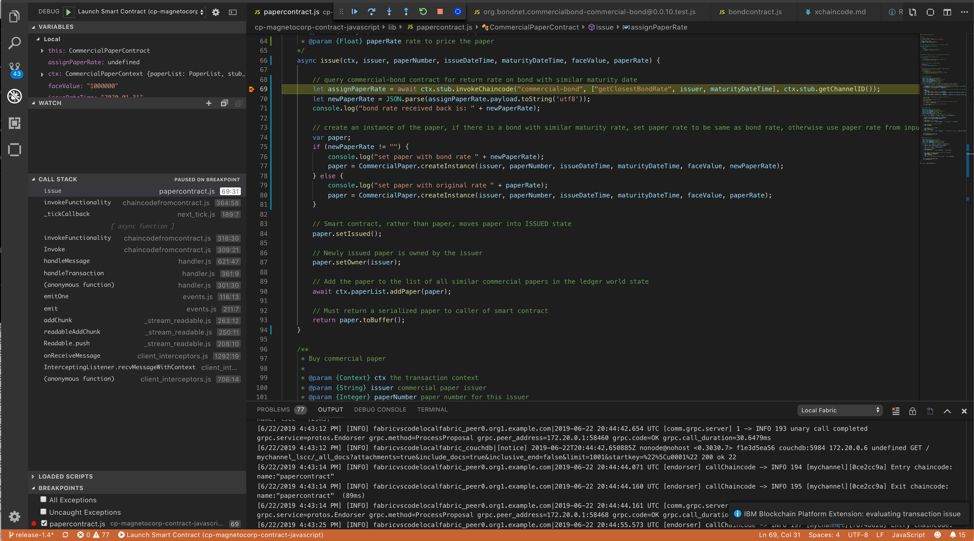Click CommercialPaperContract in the breadcrumb

[534, 27]
